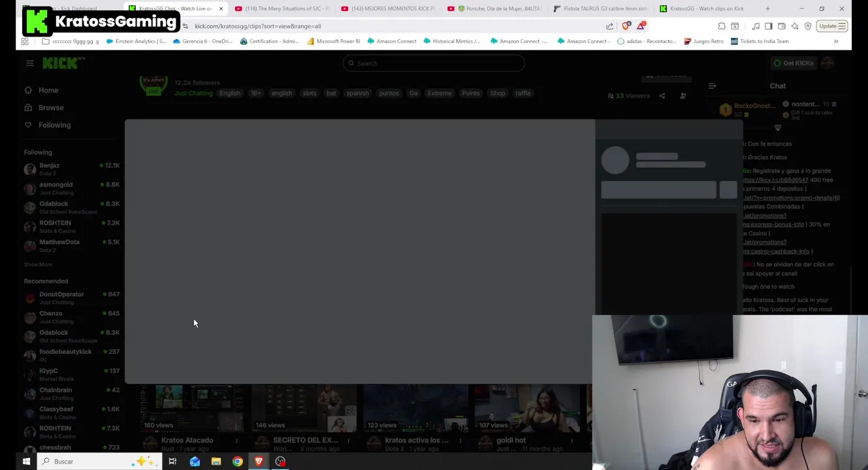Open Microsoft Power BI bookmark

pos(334,41)
